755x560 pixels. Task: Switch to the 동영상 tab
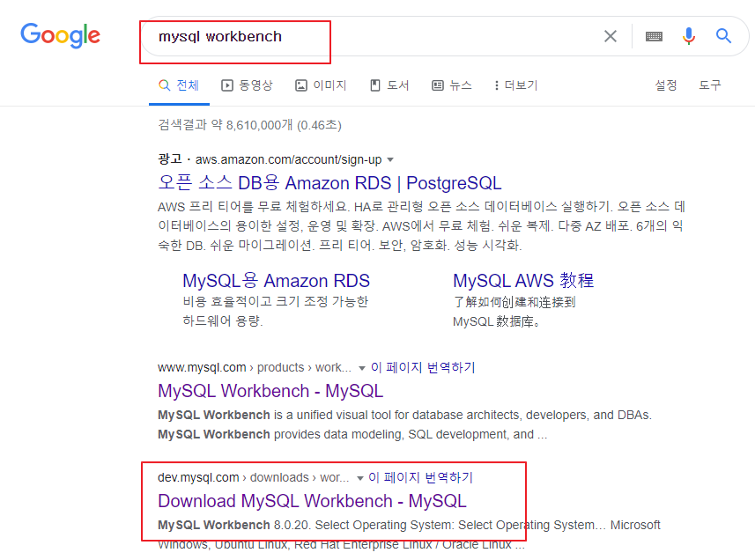[247, 85]
